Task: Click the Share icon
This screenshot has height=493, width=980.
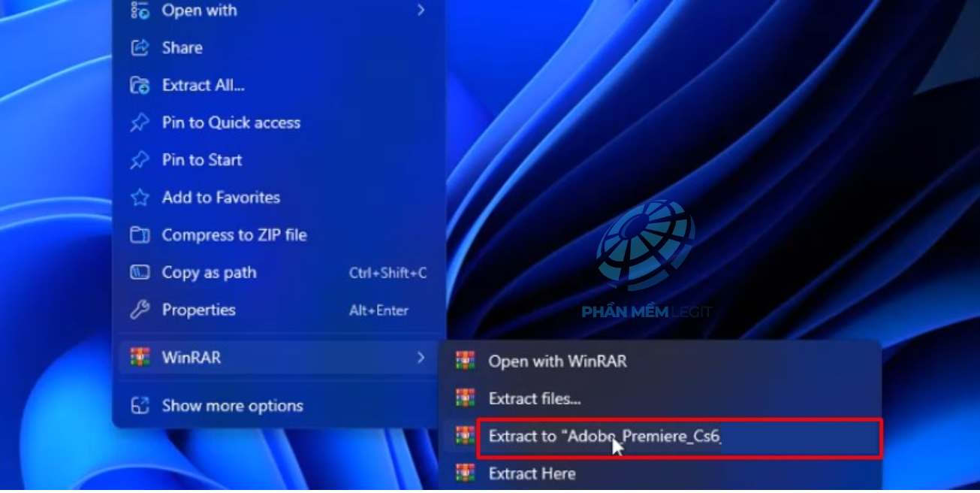Action: coord(140,47)
